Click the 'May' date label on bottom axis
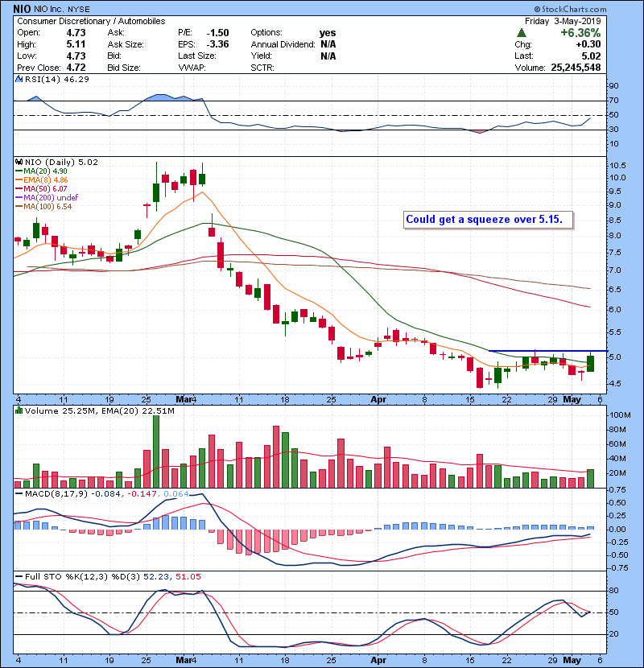The height and width of the screenshot is (668, 644). [x=572, y=660]
